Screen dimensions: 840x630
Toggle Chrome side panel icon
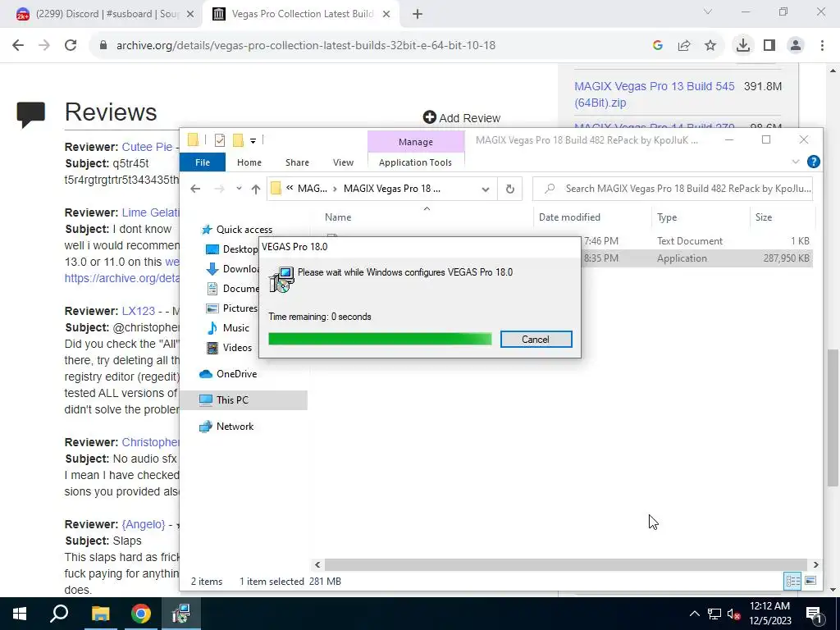(x=769, y=46)
